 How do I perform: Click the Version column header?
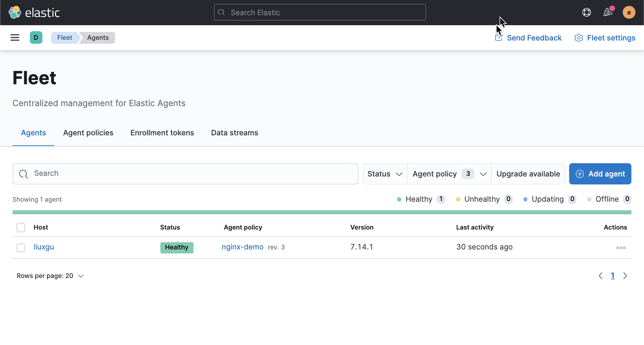(x=362, y=227)
